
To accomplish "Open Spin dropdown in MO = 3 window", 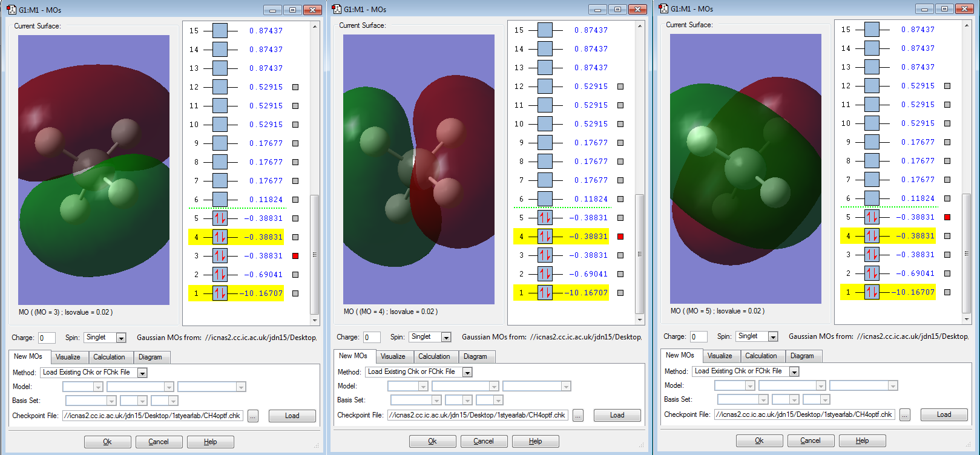I will point(121,338).
